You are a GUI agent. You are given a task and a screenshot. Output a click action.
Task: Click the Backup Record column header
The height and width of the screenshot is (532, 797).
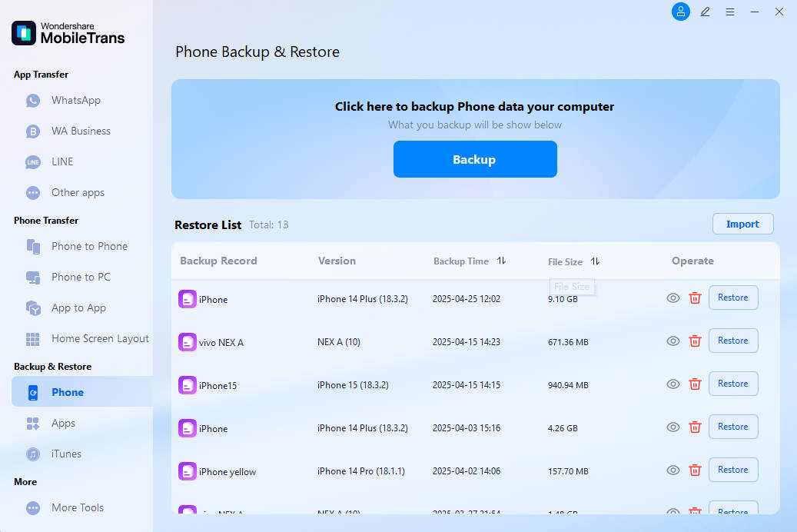(218, 261)
